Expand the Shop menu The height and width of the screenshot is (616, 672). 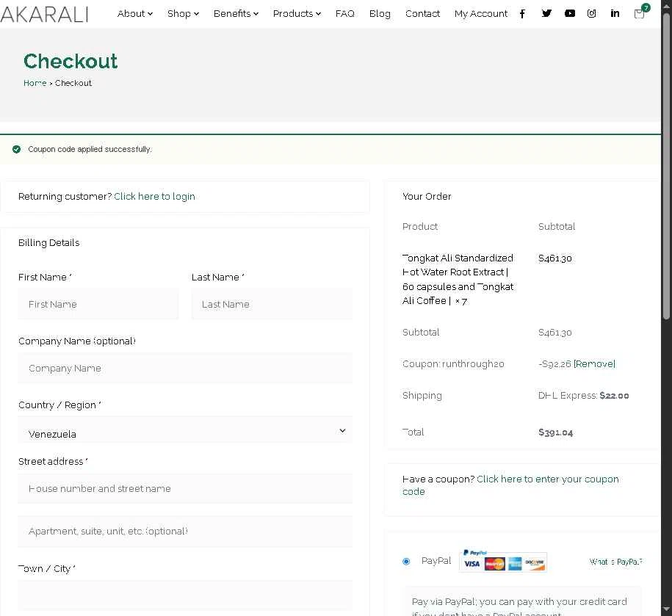[x=183, y=14]
